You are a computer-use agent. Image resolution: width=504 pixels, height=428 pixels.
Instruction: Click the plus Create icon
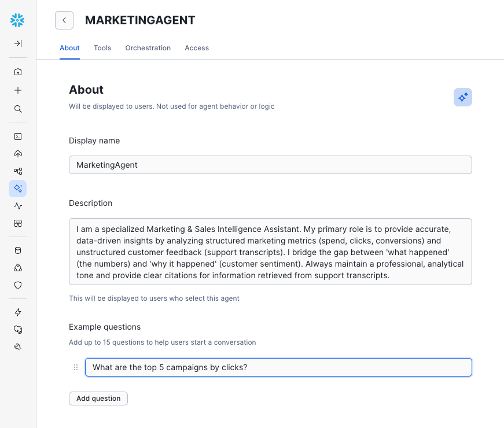coord(18,90)
